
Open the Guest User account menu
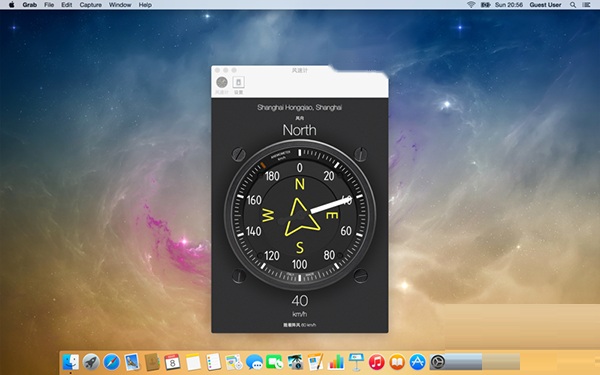click(545, 5)
